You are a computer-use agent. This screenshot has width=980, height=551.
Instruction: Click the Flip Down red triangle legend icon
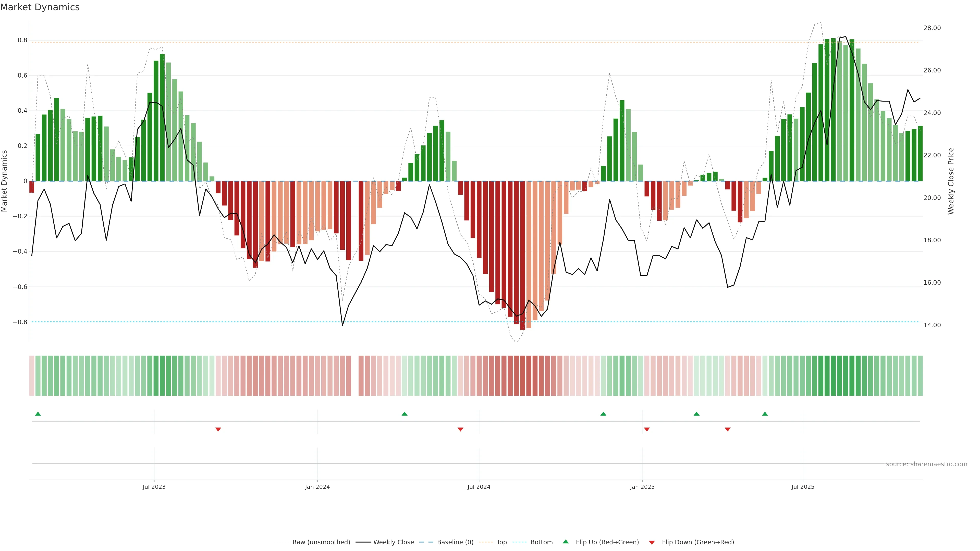[652, 542]
